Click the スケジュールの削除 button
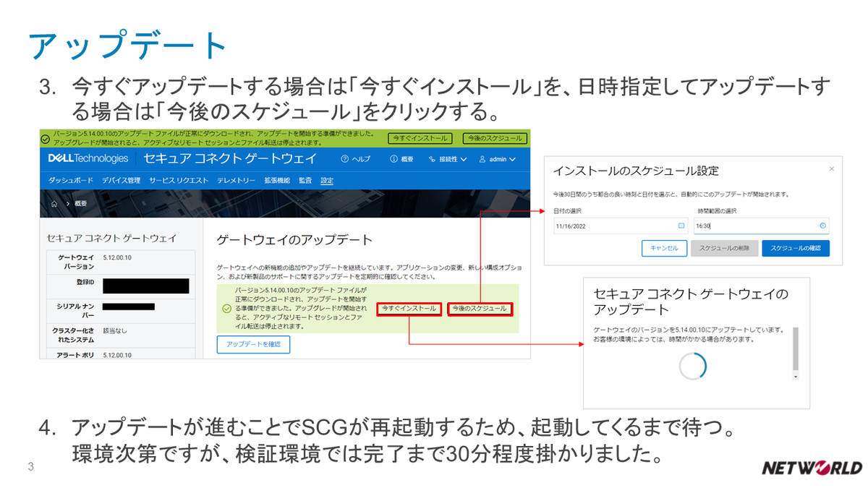This screenshot has width=868, height=488. tap(724, 248)
